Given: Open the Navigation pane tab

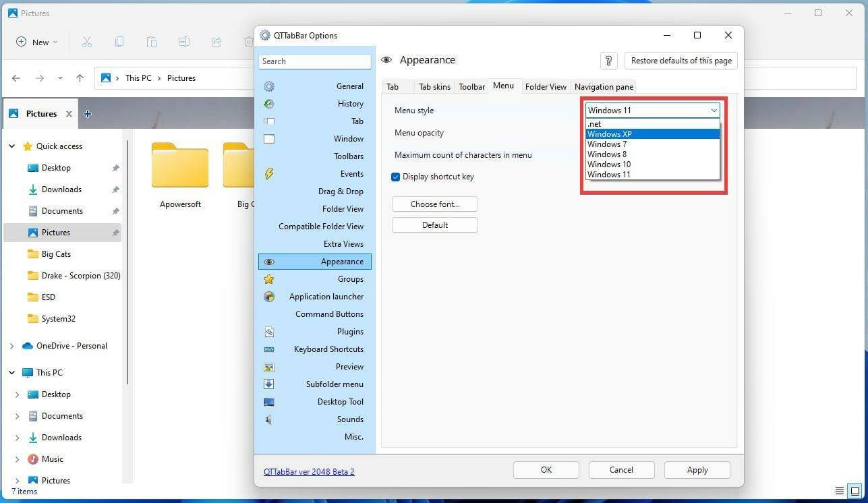Looking at the screenshot, I should [603, 86].
